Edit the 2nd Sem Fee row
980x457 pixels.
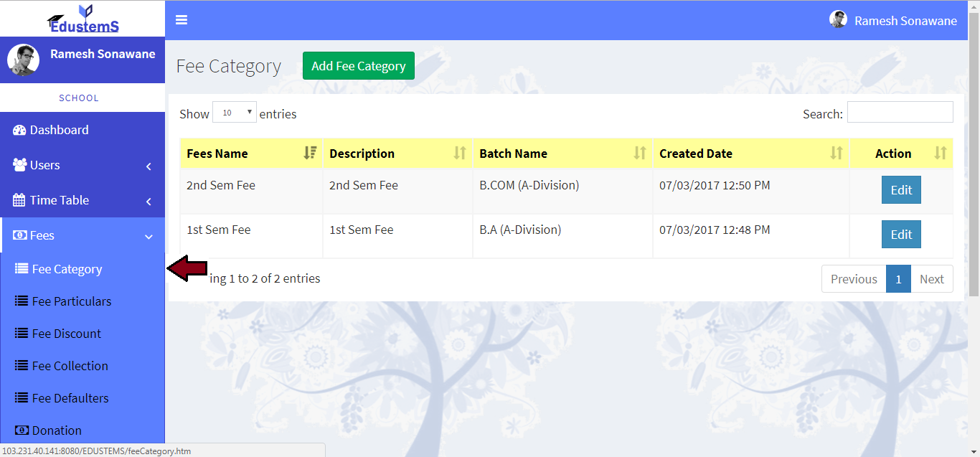point(900,190)
